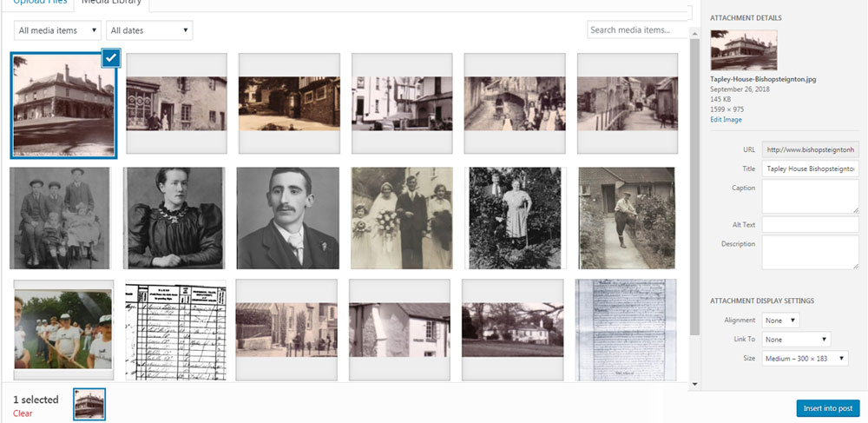Uncheck the selected Tapley House thumbnail checkmark

pos(111,57)
